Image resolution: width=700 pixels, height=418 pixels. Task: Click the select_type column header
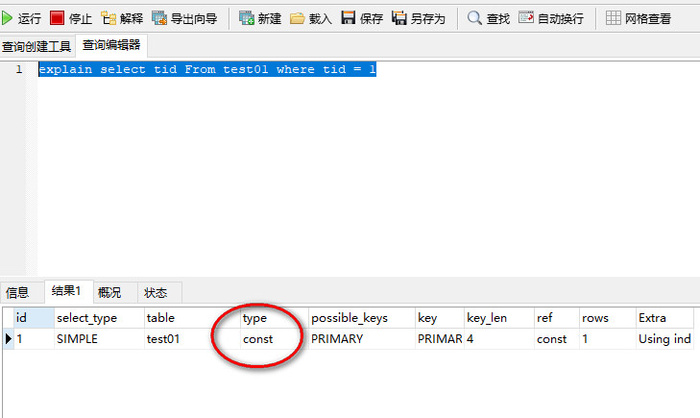click(100, 318)
